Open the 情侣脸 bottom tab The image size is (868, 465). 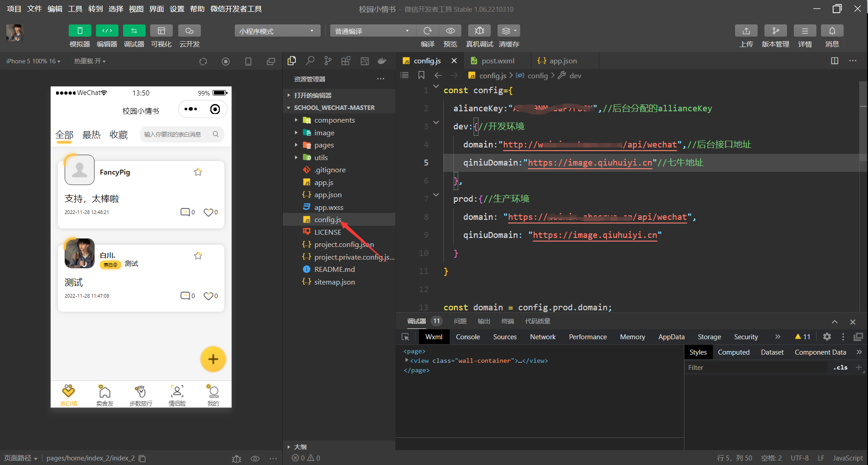pos(177,395)
